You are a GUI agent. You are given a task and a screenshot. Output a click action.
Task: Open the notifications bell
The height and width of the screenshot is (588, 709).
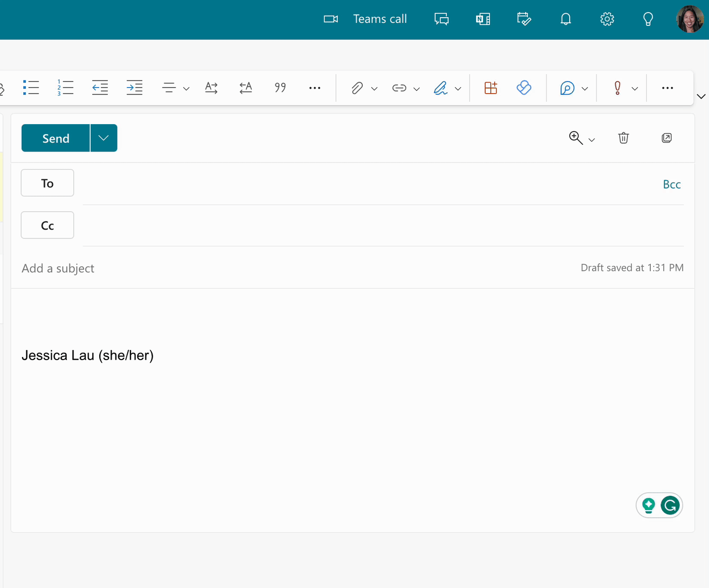point(566,19)
